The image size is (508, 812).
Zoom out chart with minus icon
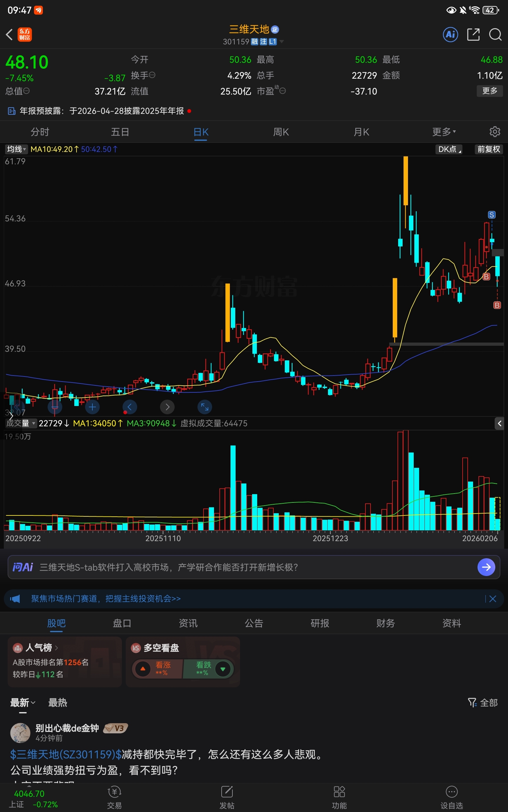(55, 407)
